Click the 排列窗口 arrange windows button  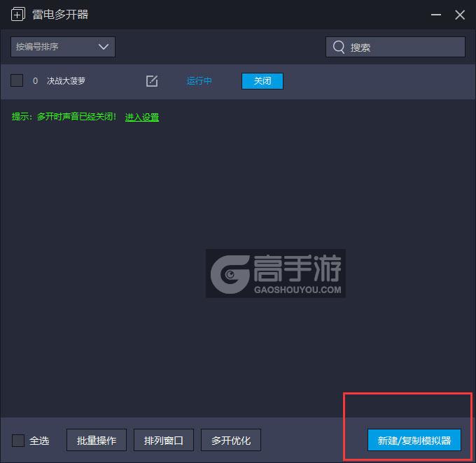tap(164, 440)
